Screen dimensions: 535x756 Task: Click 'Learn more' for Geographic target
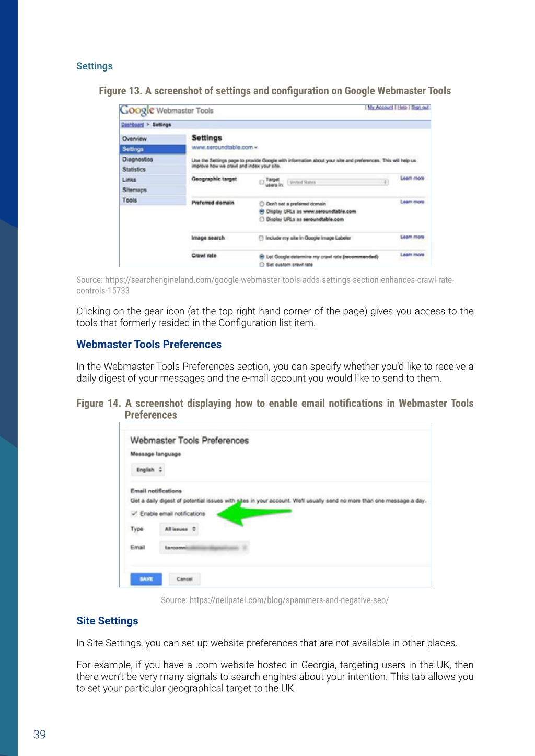pyautogui.click(x=412, y=179)
